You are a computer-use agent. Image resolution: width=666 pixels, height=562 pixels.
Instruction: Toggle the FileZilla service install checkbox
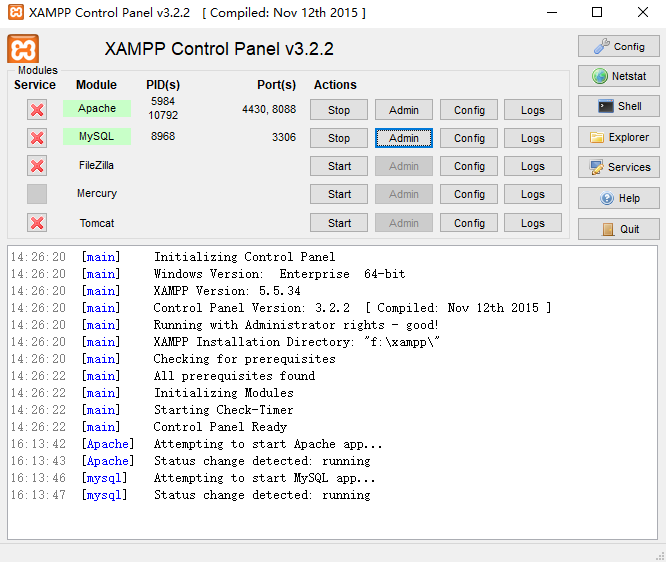[37, 166]
